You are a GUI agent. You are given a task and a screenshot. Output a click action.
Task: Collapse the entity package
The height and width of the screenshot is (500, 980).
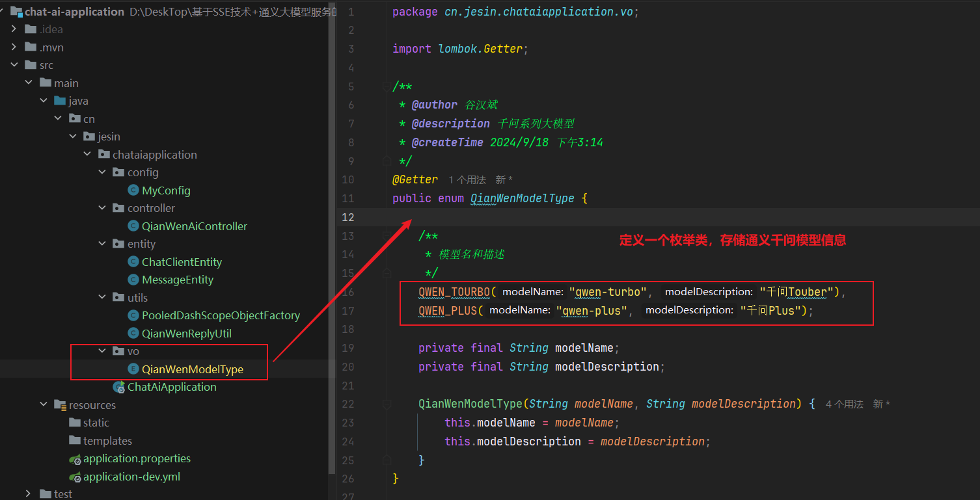pyautogui.click(x=102, y=244)
